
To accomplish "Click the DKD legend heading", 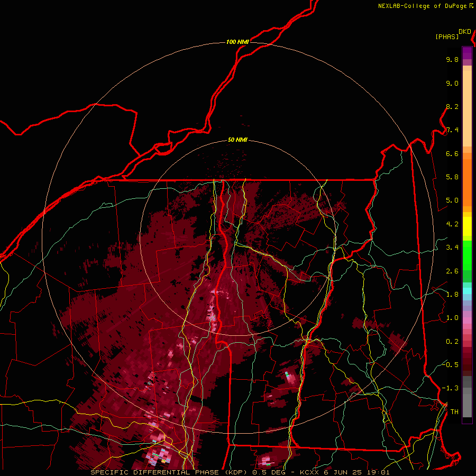I will point(465,32).
